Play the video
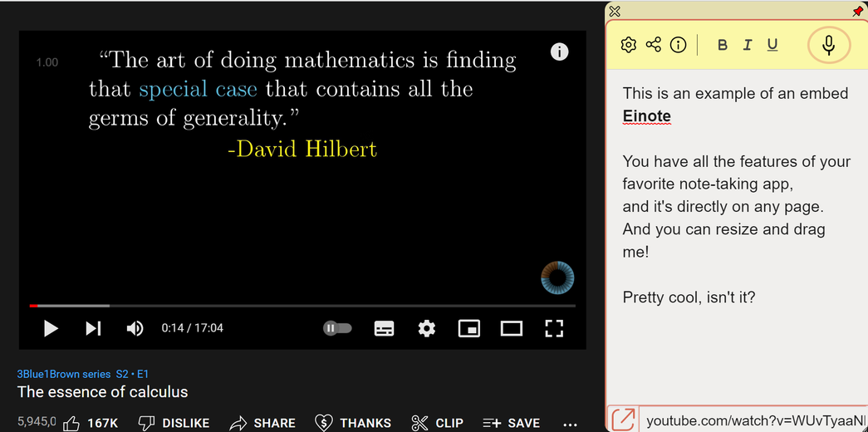 (x=51, y=328)
